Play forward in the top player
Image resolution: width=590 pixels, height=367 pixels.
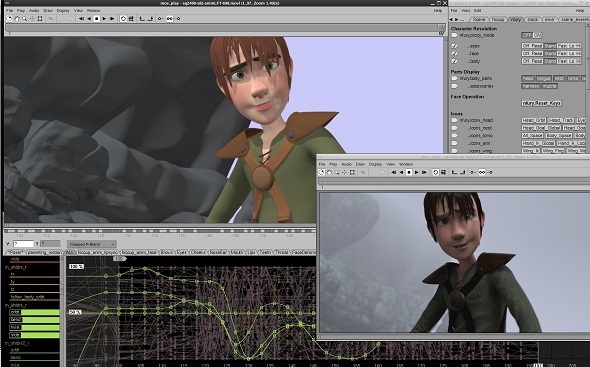coord(104,18)
